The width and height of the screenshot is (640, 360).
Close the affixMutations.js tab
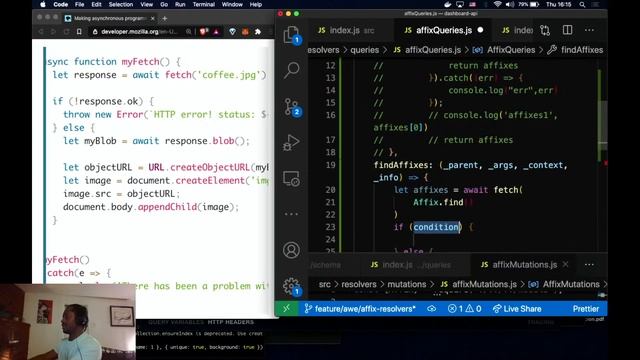click(x=565, y=264)
